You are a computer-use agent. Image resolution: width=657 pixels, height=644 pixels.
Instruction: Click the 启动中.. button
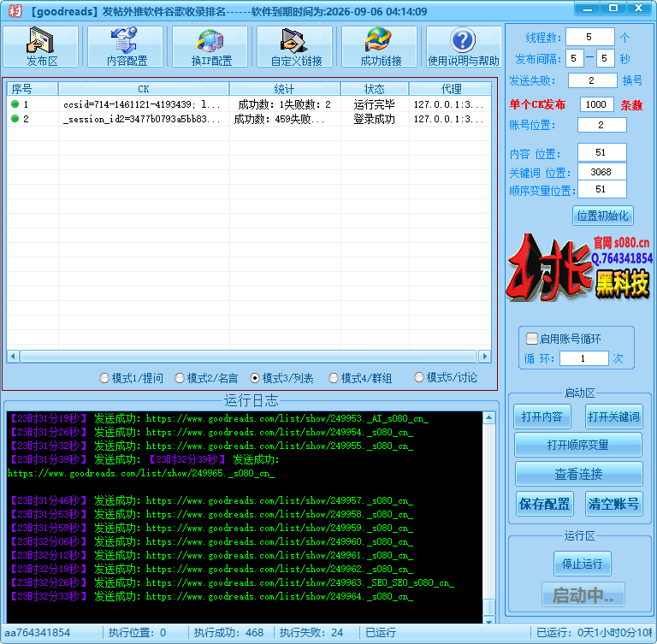[x=583, y=594]
